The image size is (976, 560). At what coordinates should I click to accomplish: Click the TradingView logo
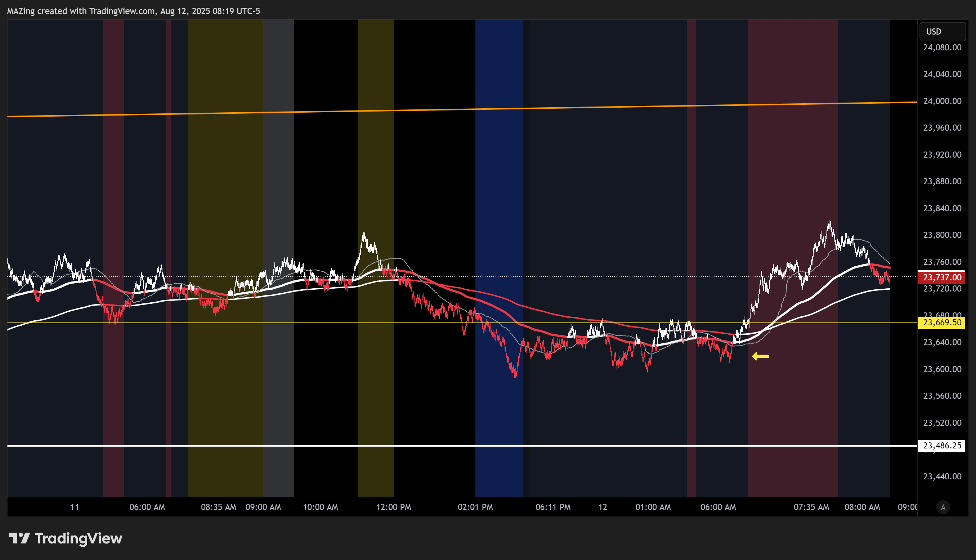(65, 538)
